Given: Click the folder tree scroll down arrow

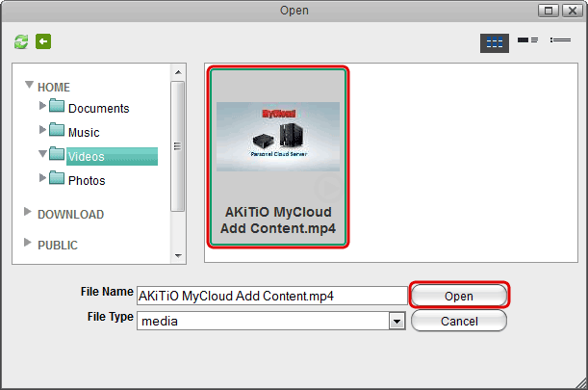Looking at the screenshot, I should tap(177, 256).
